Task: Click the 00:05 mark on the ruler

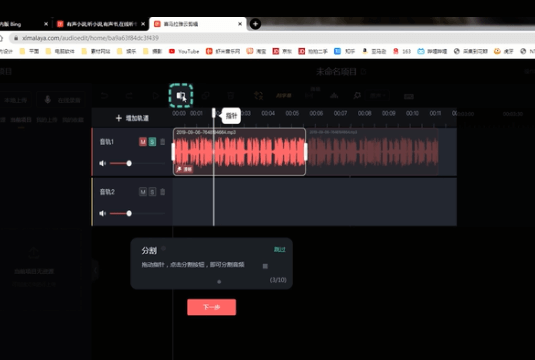Action: point(292,113)
